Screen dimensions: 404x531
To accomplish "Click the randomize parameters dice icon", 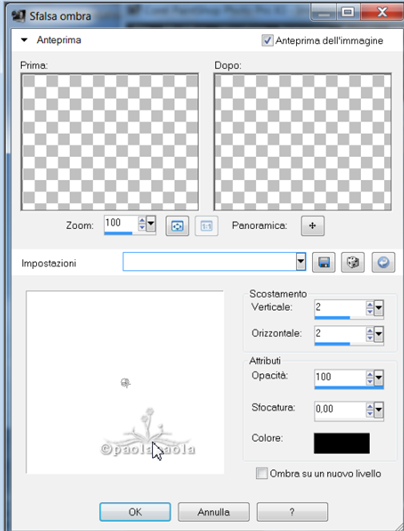I will click(353, 262).
